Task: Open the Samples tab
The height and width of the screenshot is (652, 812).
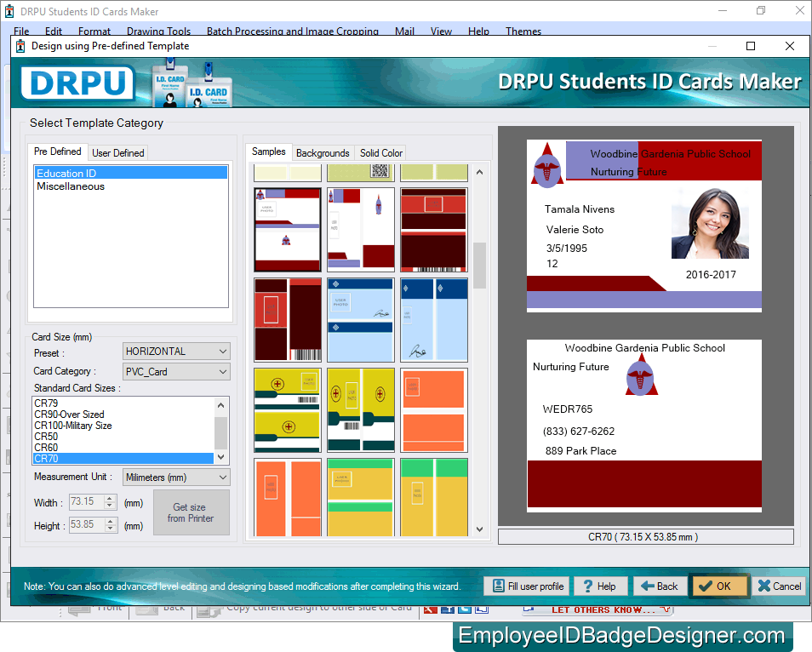Action: [x=268, y=152]
